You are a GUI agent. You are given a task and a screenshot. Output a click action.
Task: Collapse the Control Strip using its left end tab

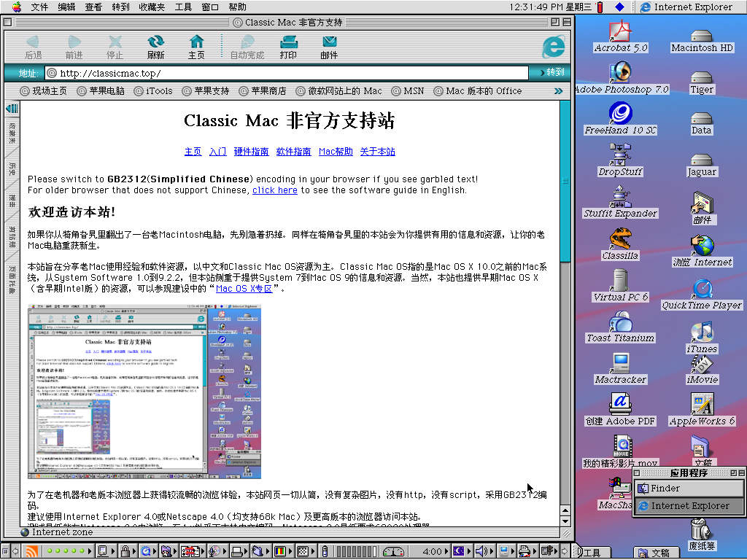(6, 551)
